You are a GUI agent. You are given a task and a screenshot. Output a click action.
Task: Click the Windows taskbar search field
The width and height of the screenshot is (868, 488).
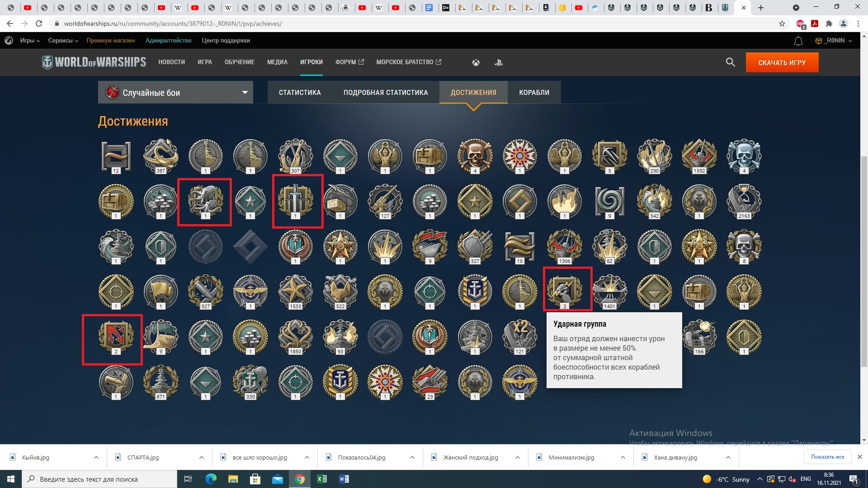click(x=99, y=479)
